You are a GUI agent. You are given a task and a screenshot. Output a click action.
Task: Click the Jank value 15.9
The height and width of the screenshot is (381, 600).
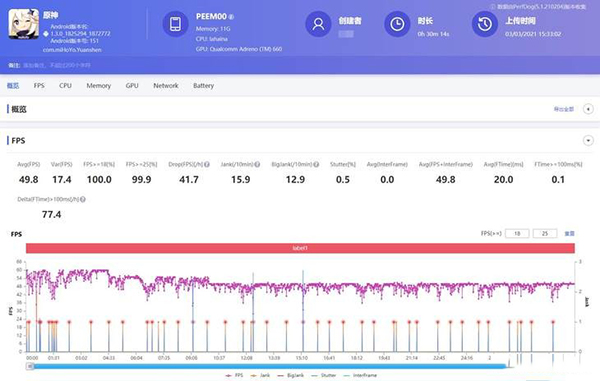coord(241,179)
